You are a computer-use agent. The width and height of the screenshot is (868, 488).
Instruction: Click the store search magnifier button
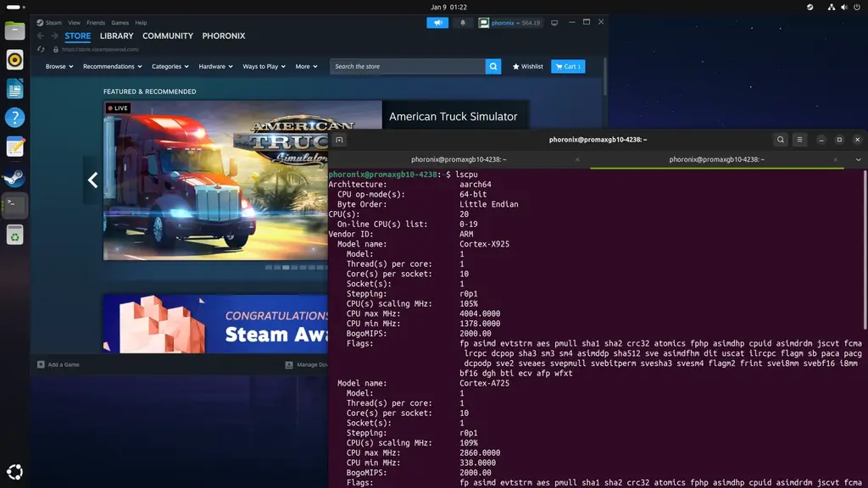tap(493, 66)
